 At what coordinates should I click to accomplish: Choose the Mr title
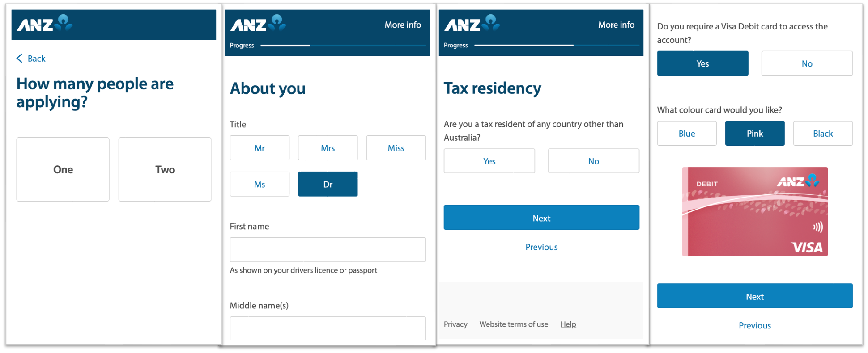pos(260,148)
